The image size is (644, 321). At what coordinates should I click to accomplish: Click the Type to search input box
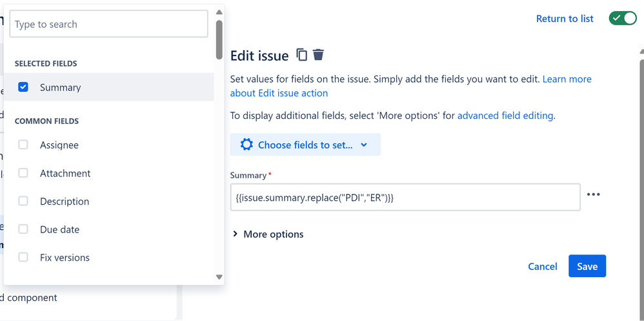coord(109,24)
